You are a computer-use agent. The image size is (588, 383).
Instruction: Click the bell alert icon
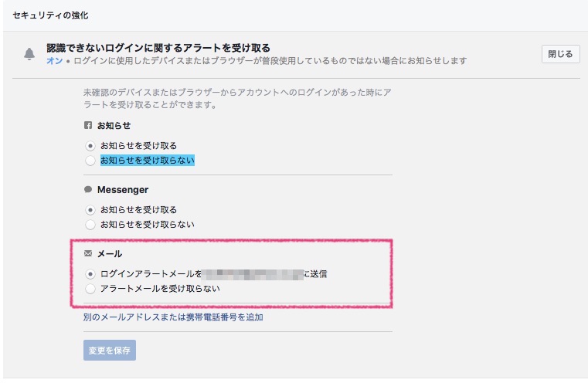(x=29, y=54)
